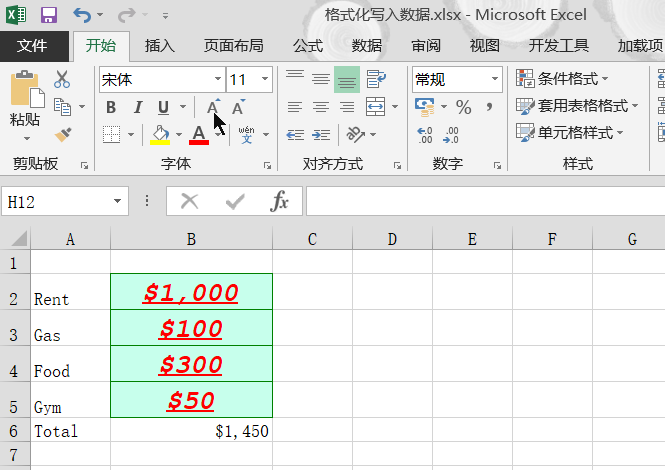
Task: Open the font size 11 dropdown
Action: 265,79
